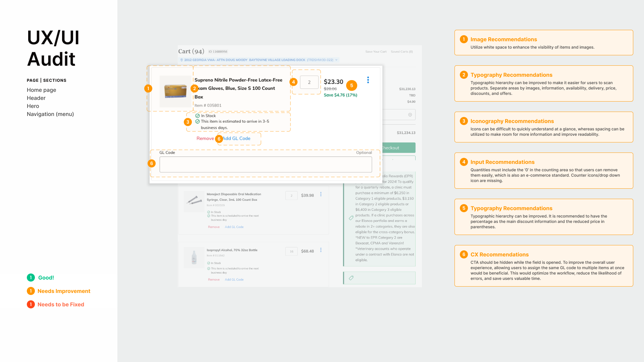Click the plus circle icon in the order summary field
Viewport: 644px width, 362px height.
410,115
